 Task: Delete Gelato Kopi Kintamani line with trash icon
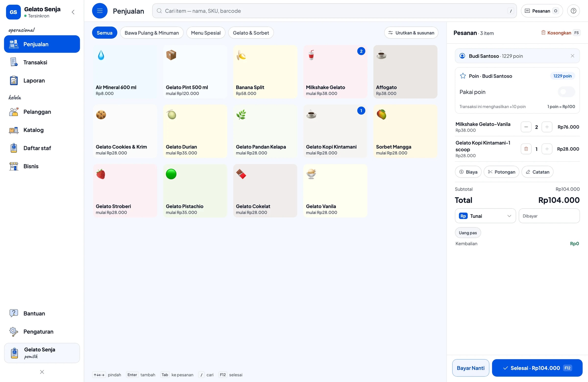526,149
